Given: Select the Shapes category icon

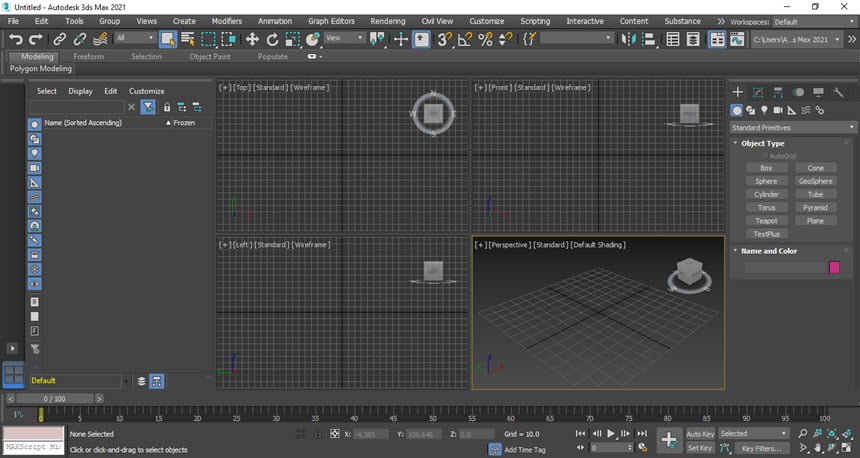Looking at the screenshot, I should tap(750, 110).
